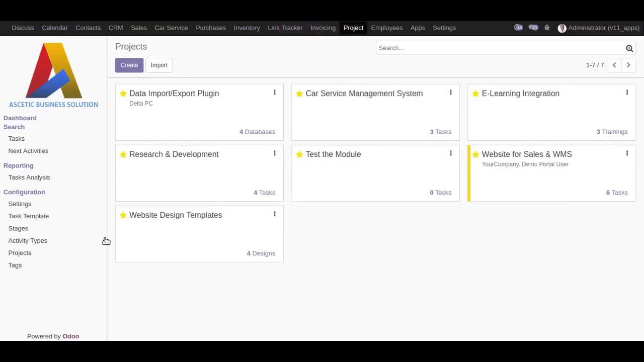
Task: Open the Inventory menu
Action: (247, 28)
